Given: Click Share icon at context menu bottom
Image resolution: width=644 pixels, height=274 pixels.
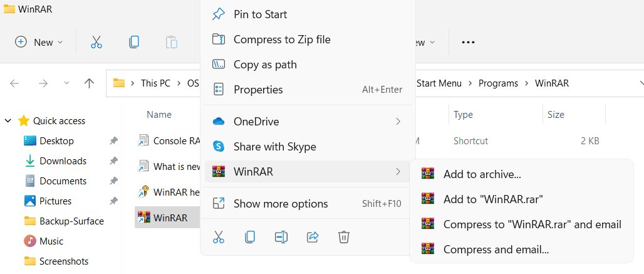Looking at the screenshot, I should (313, 237).
